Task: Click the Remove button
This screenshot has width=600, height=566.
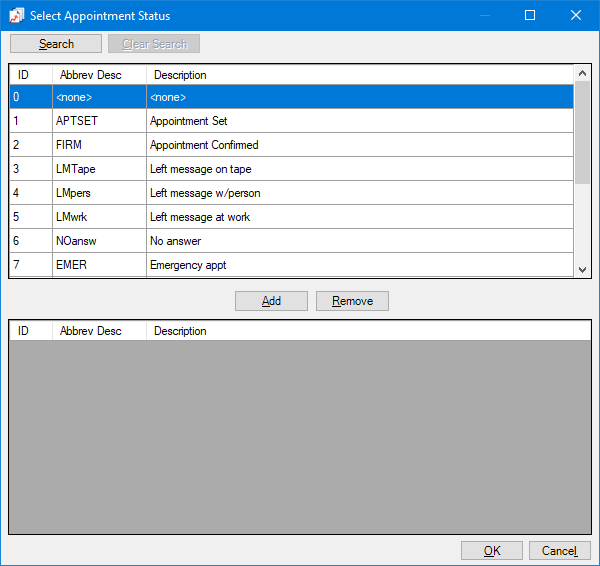Action: point(352,301)
